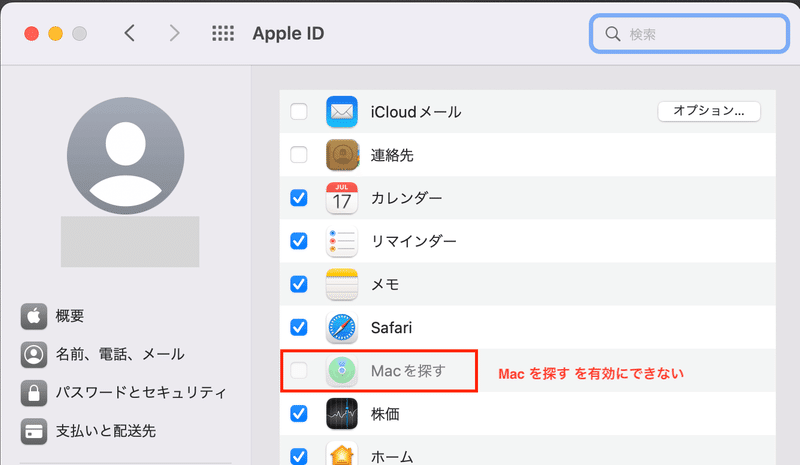Click the iCloud メール label
800x465 pixels.
[416, 112]
